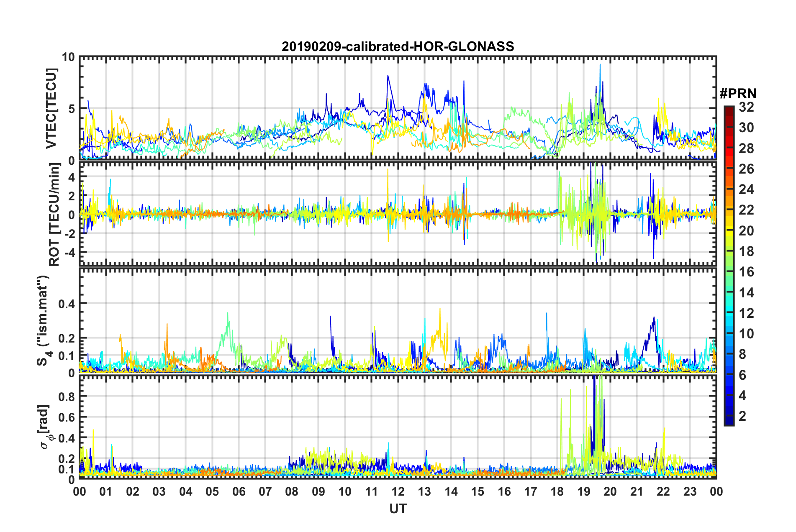Click the sigma-phi [rad] axis label

tap(46, 427)
